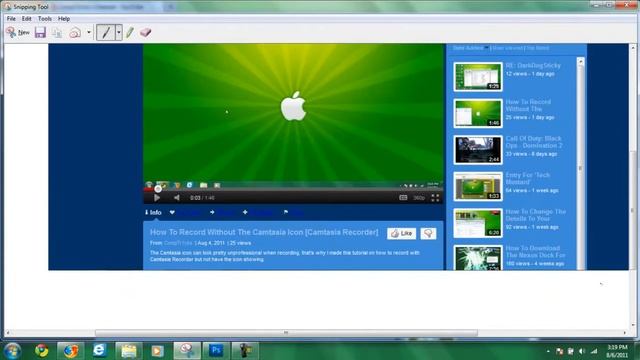Open the Pen options dropdown arrow
Viewport: 640px width, 360px height.
pyautogui.click(x=118, y=32)
